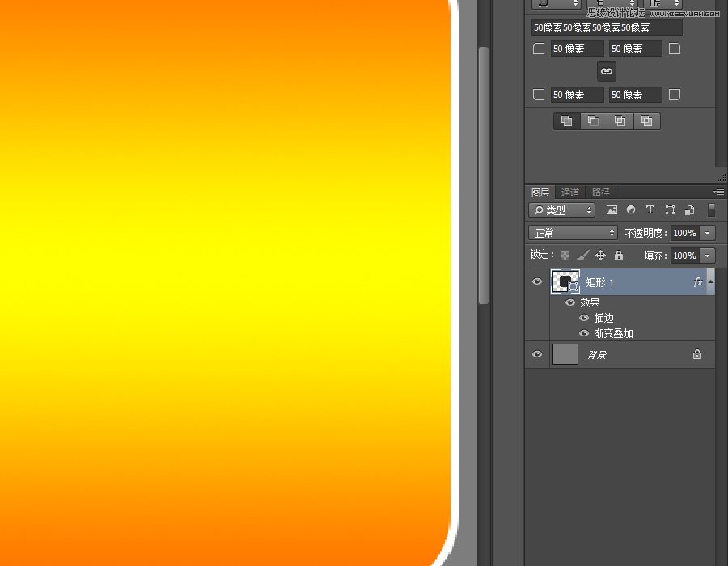Image resolution: width=728 pixels, height=566 pixels.
Task: Select the exclude overlapping shapes path operation
Action: pos(647,121)
